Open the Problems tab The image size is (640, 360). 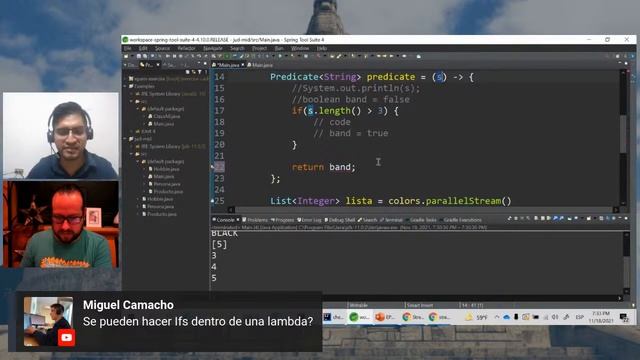pos(255,220)
